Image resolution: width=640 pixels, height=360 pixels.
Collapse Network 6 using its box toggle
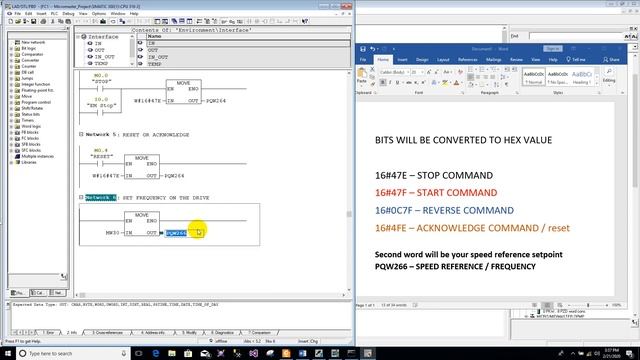(x=81, y=197)
